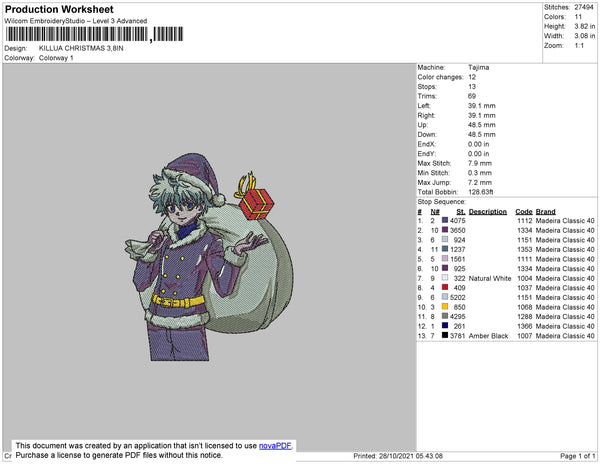Click thread code '1112' in stop 1
The width and height of the screenshot is (600, 464).
(x=525, y=221)
